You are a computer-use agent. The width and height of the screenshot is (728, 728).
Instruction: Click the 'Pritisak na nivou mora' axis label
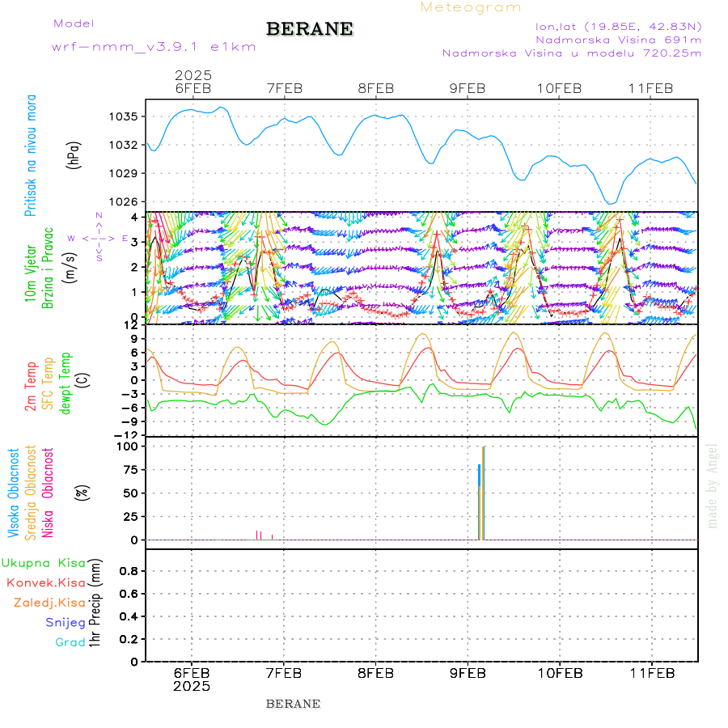point(31,155)
